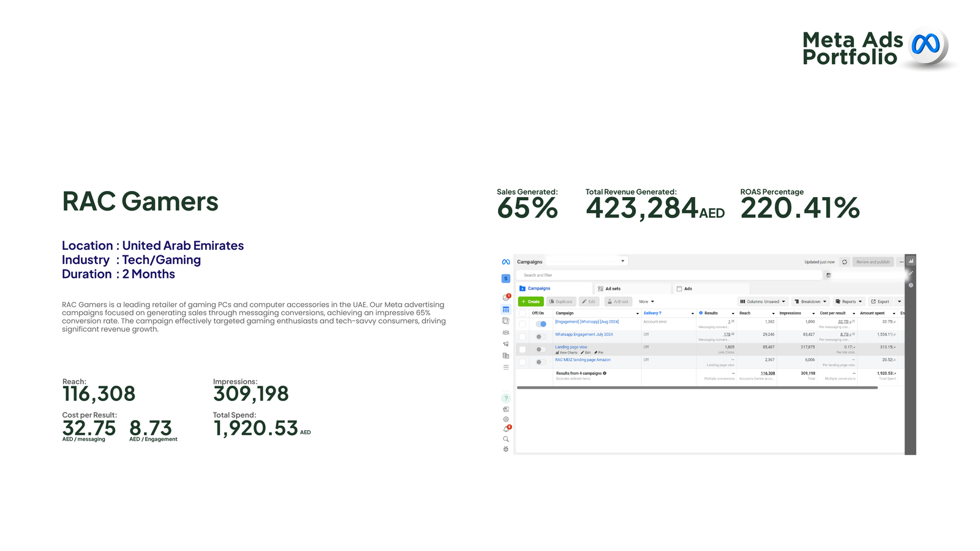Click the date range calendar icon

(x=829, y=275)
